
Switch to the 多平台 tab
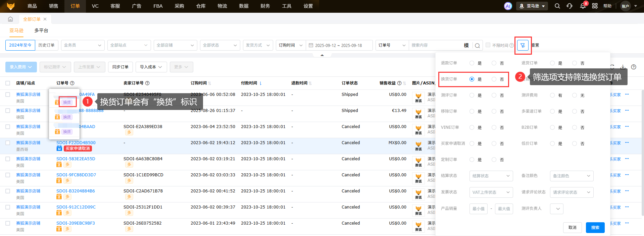[x=41, y=31]
